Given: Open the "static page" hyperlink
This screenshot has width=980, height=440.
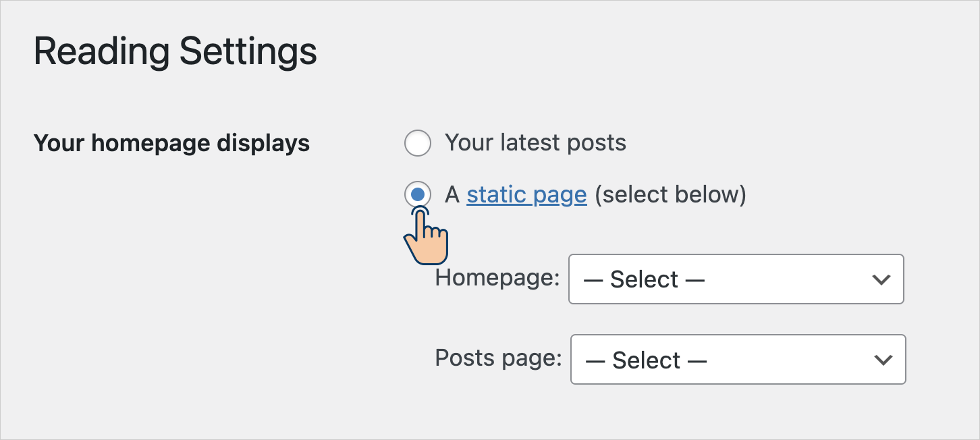Looking at the screenshot, I should pos(526,195).
